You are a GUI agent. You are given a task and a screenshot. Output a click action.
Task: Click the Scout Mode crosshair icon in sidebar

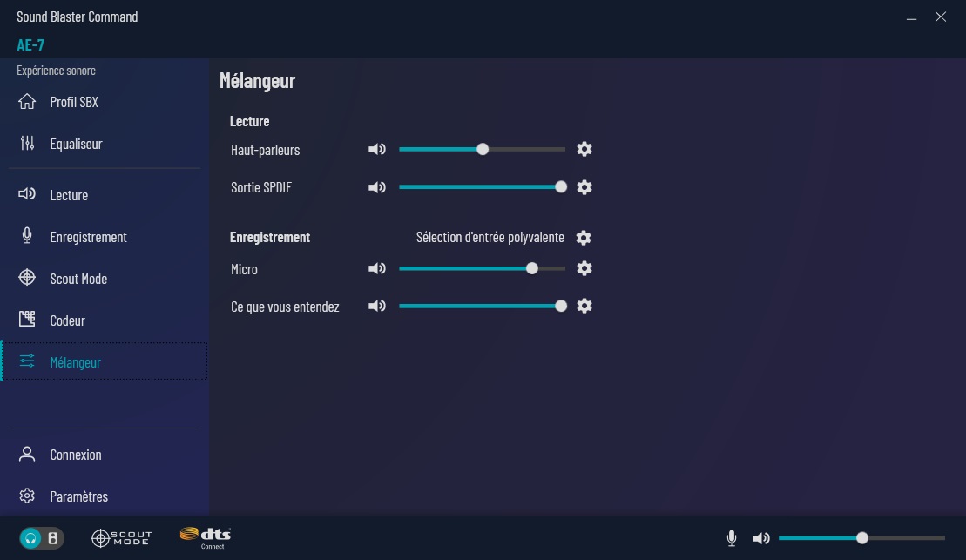coord(27,278)
